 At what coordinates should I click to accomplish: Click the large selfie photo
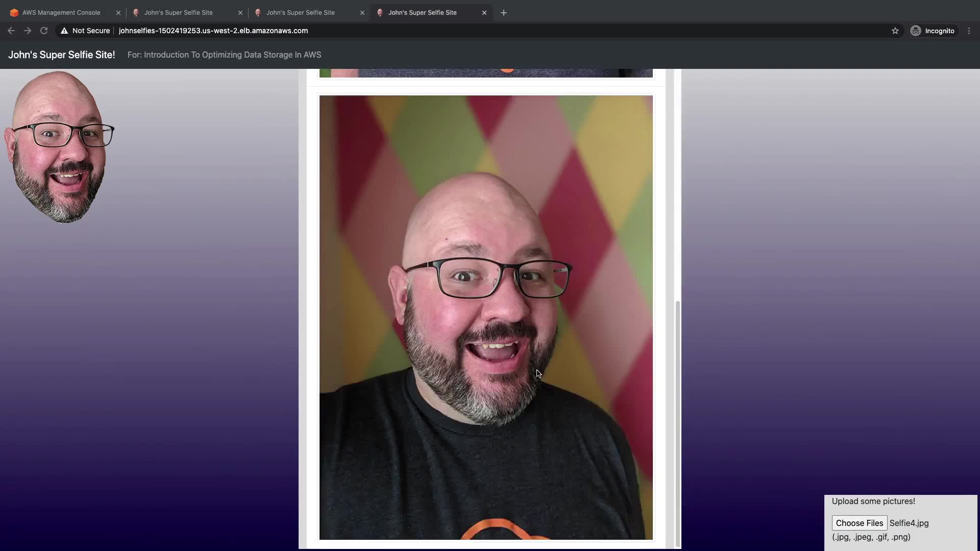485,316
